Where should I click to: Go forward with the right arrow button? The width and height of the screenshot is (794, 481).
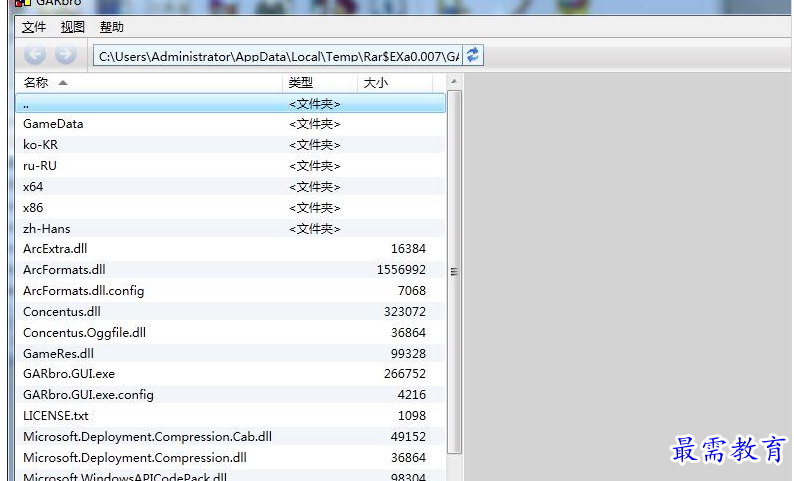66,54
